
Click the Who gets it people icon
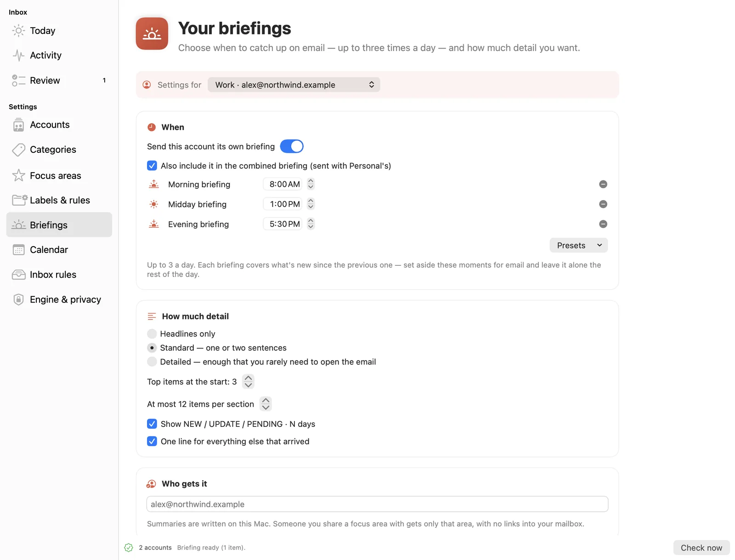(x=151, y=484)
